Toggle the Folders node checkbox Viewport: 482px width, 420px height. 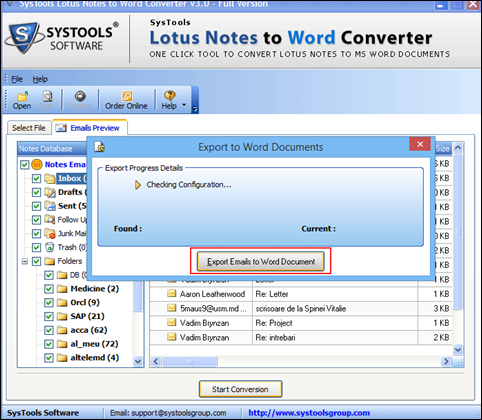(x=37, y=261)
